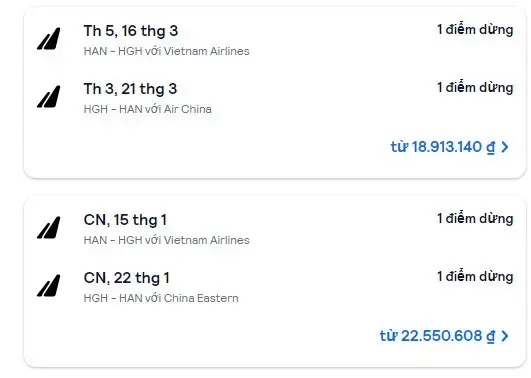Click 1 điểm dừng on 15 thg 1 flight
Screen dimensions: 531x378
pos(475,219)
